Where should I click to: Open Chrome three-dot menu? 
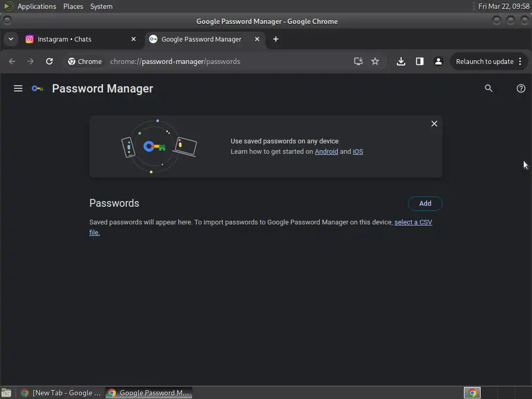(x=520, y=61)
